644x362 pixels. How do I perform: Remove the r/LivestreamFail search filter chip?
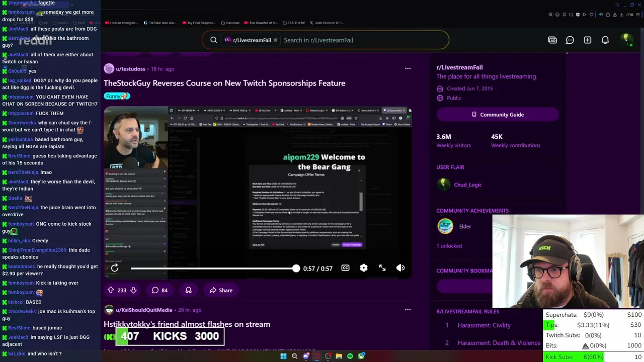click(x=275, y=40)
